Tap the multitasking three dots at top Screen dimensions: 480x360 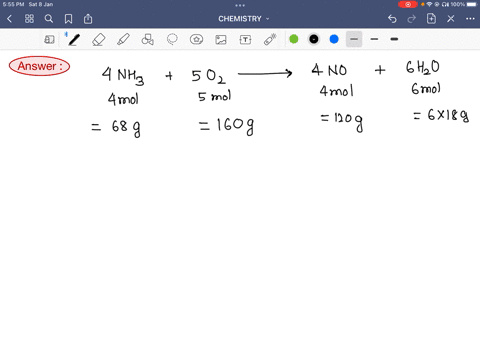(240, 5)
